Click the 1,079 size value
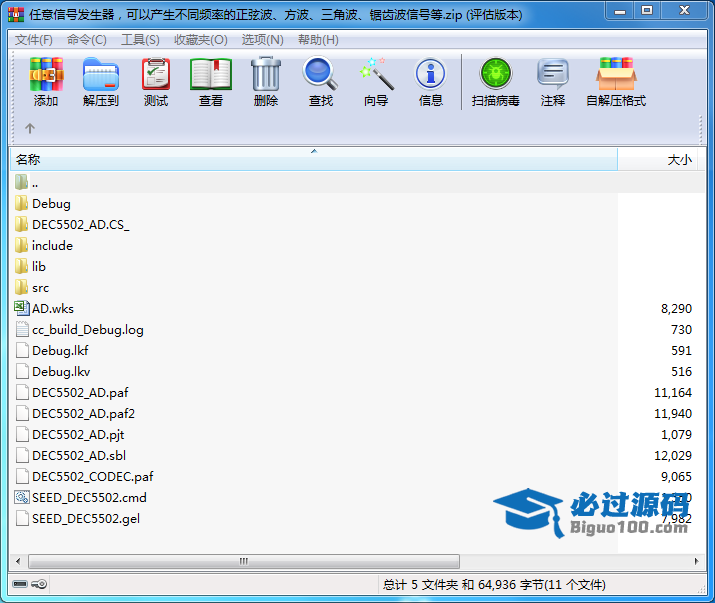This screenshot has height=603, width=715. tap(676, 435)
